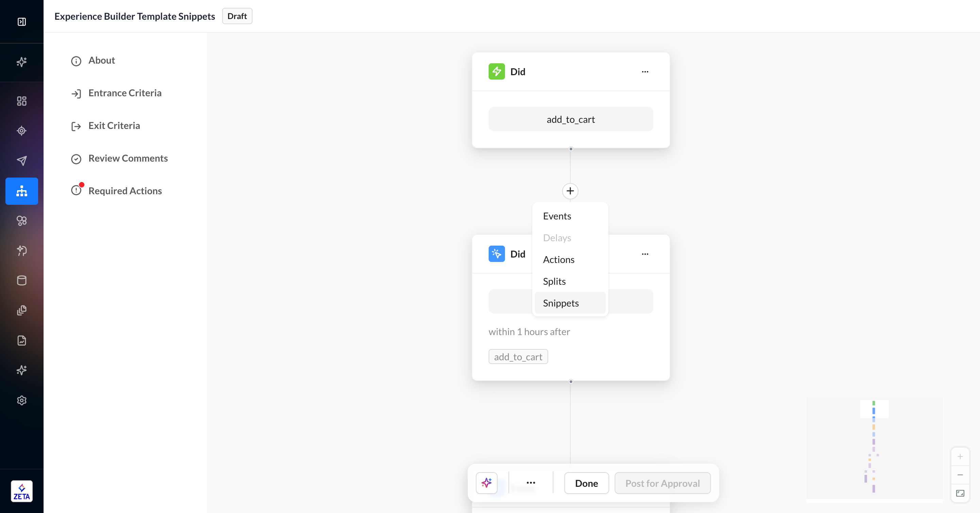
Task: Open settings gear icon in sidebar
Action: [22, 400]
